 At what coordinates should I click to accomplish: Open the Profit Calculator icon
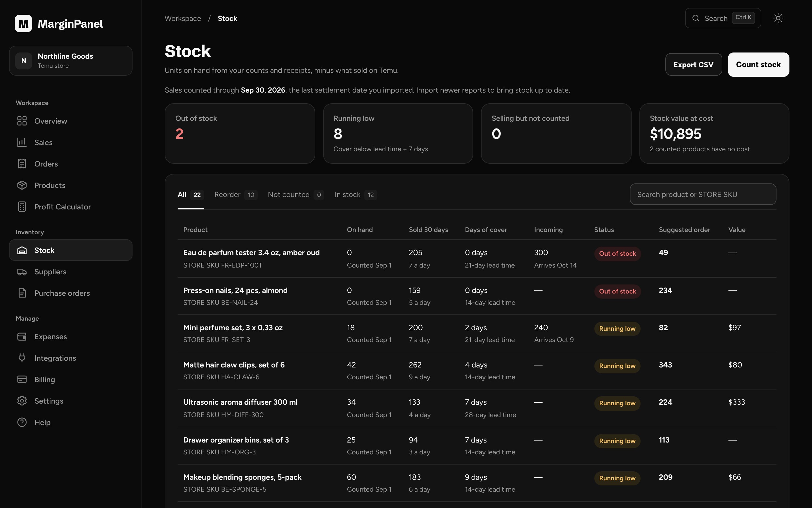[22, 207]
